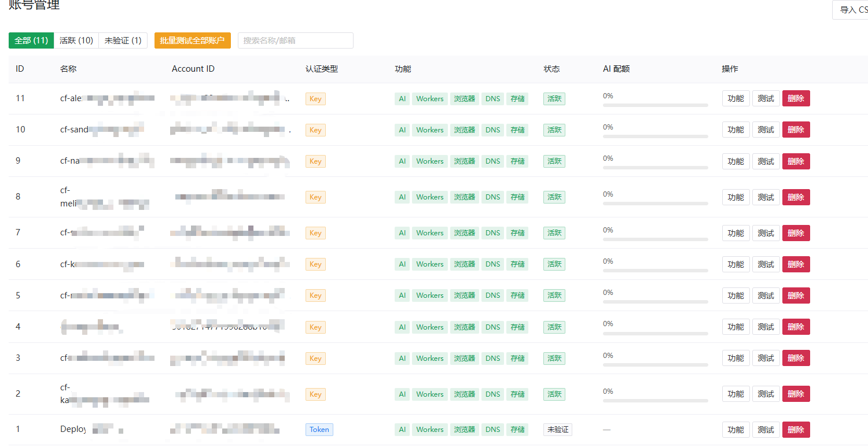Open 功能 for account ID 11
The width and height of the screenshot is (868, 447).
[736, 98]
